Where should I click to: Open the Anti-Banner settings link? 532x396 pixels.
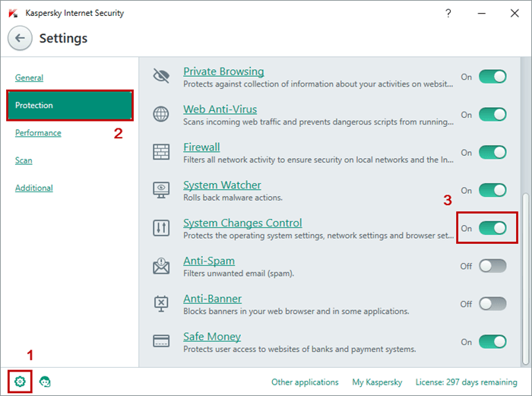click(x=212, y=299)
